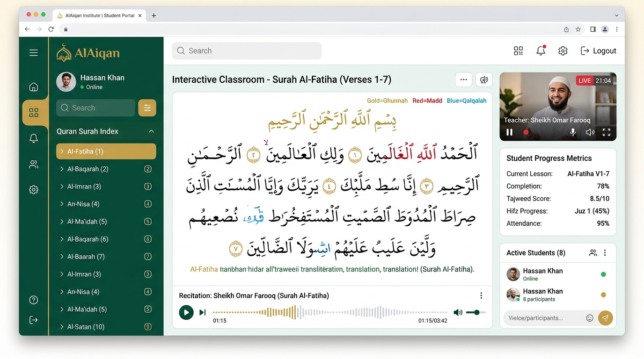
Task: Collapse the Quran Surah Index section
Action: point(151,131)
